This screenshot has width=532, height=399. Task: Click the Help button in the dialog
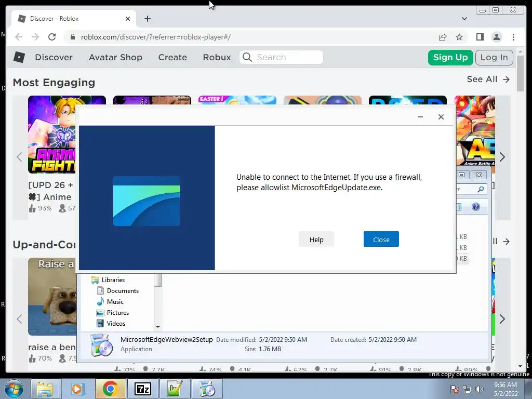click(x=316, y=239)
